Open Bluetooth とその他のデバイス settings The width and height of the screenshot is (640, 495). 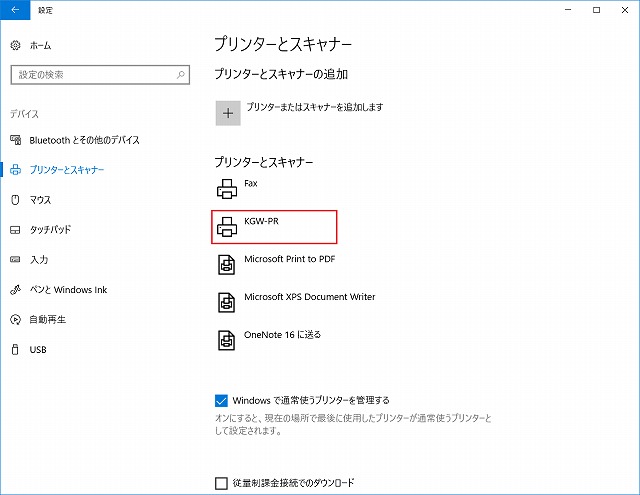click(x=84, y=140)
